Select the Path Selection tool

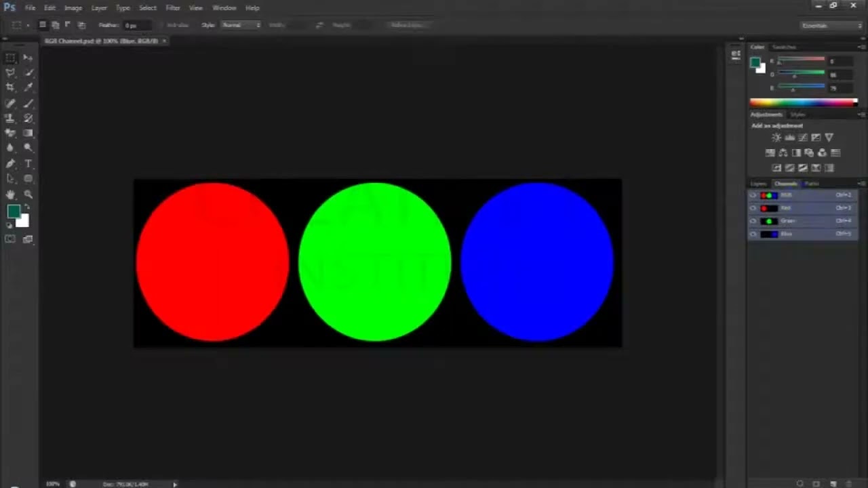coord(10,179)
